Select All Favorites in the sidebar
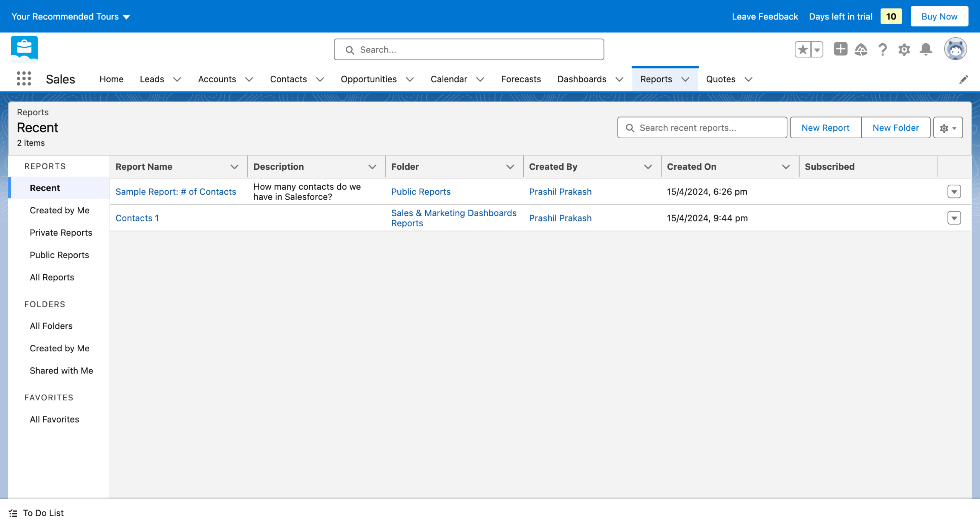Image resolution: width=980 pixels, height=526 pixels. (54, 419)
